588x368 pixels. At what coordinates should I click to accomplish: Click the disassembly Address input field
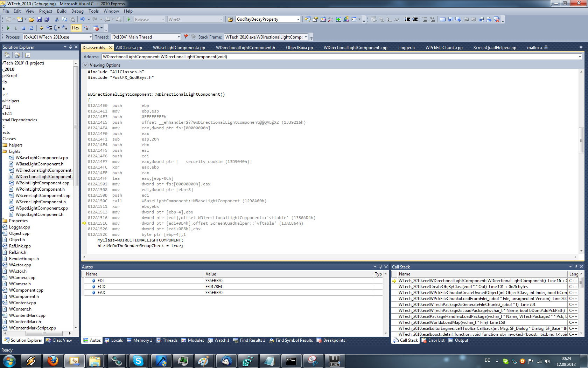[x=339, y=57]
